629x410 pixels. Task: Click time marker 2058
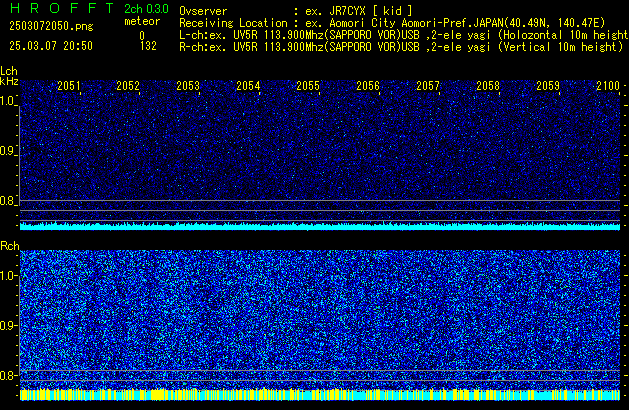(x=488, y=86)
